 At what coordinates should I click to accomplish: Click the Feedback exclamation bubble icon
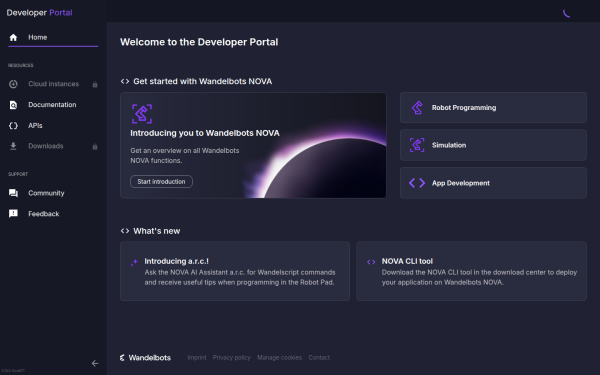pos(13,214)
